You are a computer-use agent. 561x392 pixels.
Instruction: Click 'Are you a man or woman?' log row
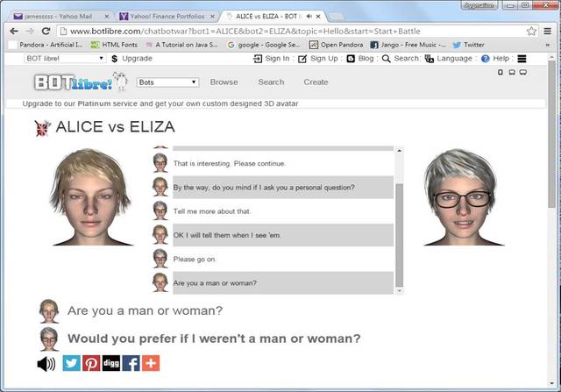coord(283,282)
